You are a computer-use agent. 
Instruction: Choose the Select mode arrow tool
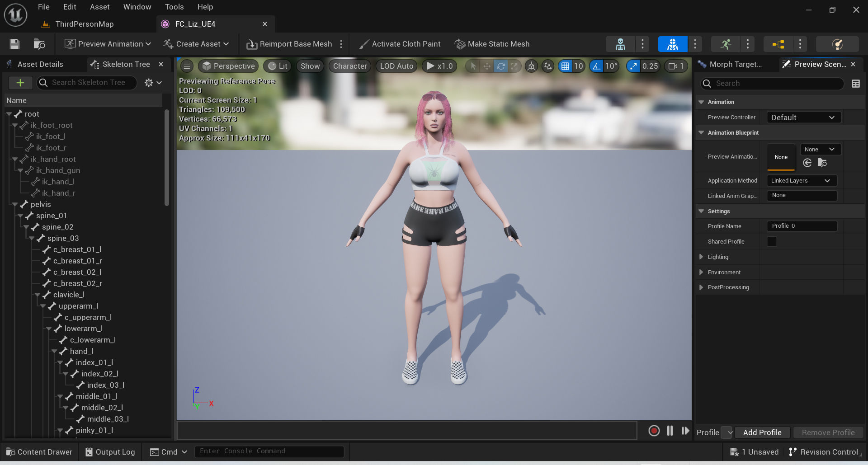click(x=473, y=66)
